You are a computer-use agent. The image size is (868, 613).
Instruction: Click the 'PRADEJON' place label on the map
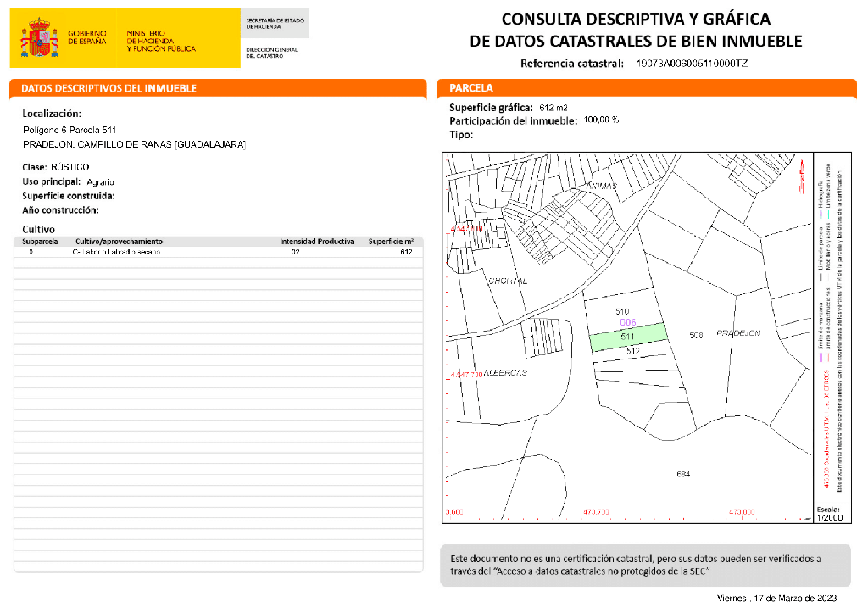coord(738,333)
